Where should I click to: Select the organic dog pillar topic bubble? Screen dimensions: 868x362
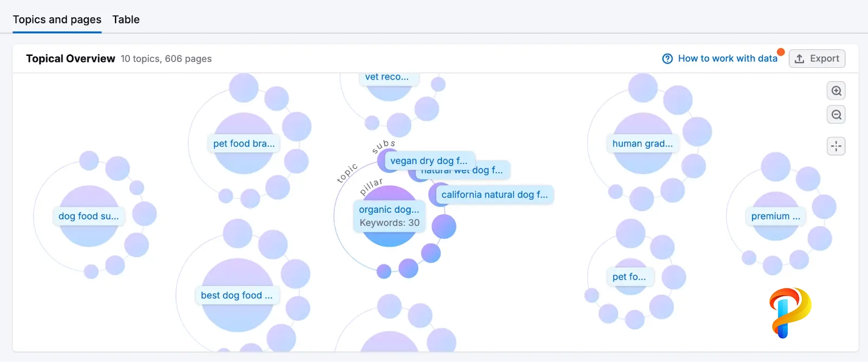389,209
